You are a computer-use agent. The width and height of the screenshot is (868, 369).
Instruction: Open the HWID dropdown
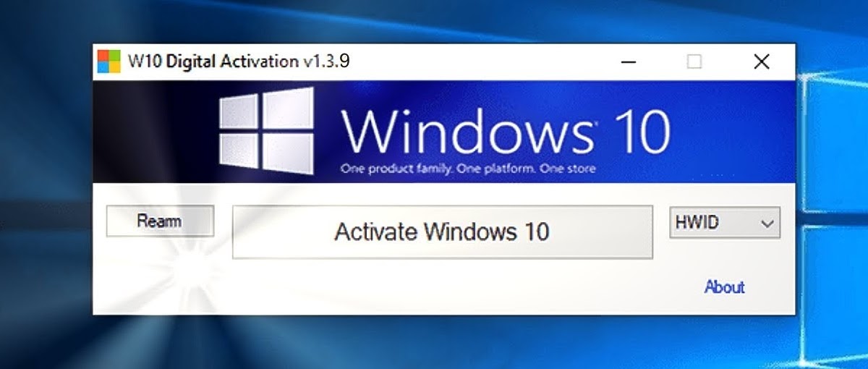pos(725,224)
